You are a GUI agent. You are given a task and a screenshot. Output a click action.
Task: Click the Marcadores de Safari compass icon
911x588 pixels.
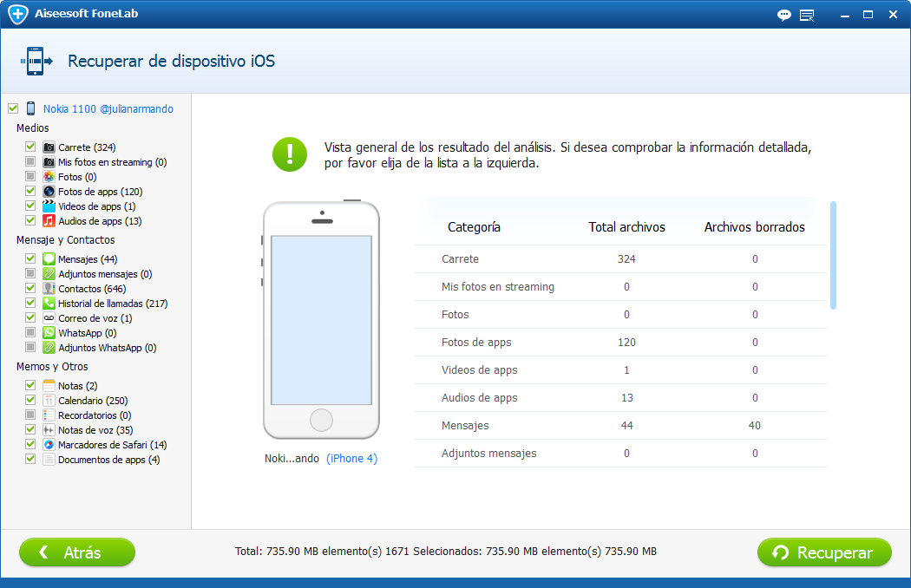49,445
